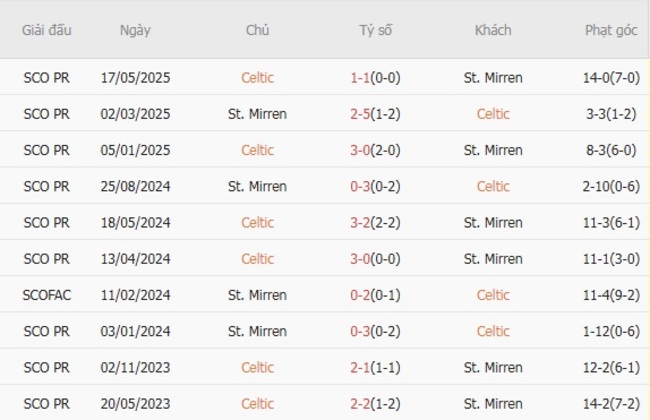Click the 2-2(1-2) match score
The image size is (650, 420).
376,404
